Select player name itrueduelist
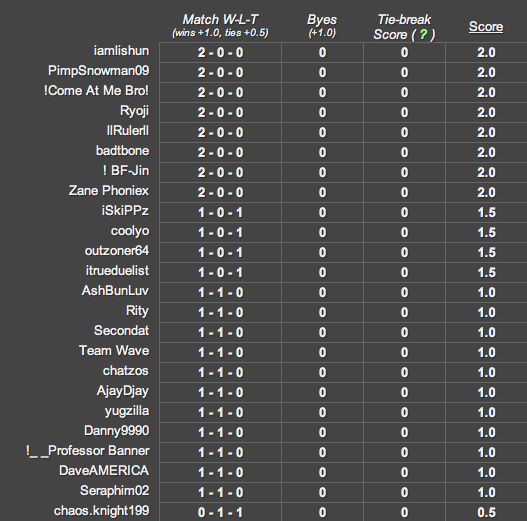The image size is (527, 521). coord(117,271)
